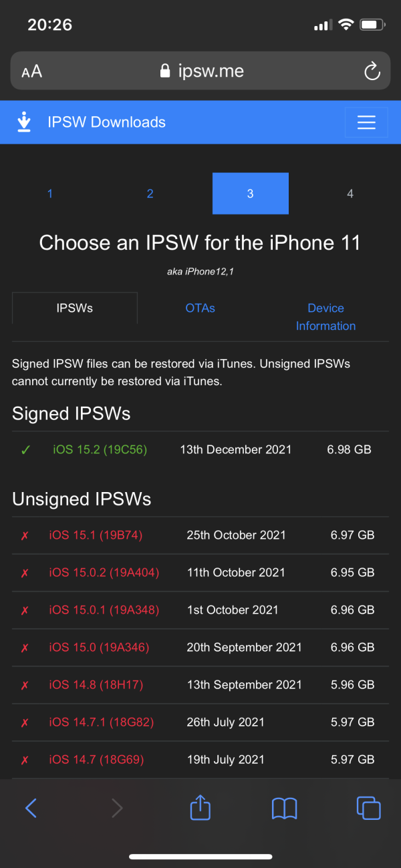Tap the IPSW Downloads header title

coord(107,122)
